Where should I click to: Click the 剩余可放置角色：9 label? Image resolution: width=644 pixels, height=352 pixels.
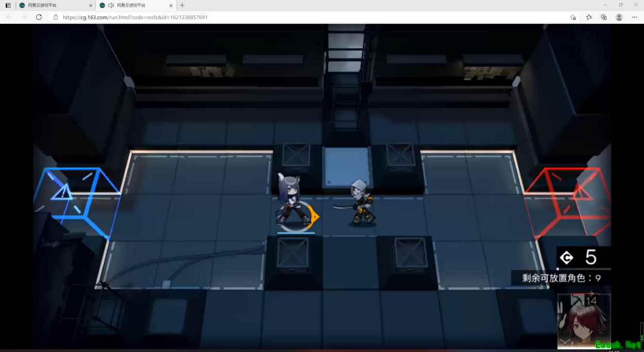point(562,278)
